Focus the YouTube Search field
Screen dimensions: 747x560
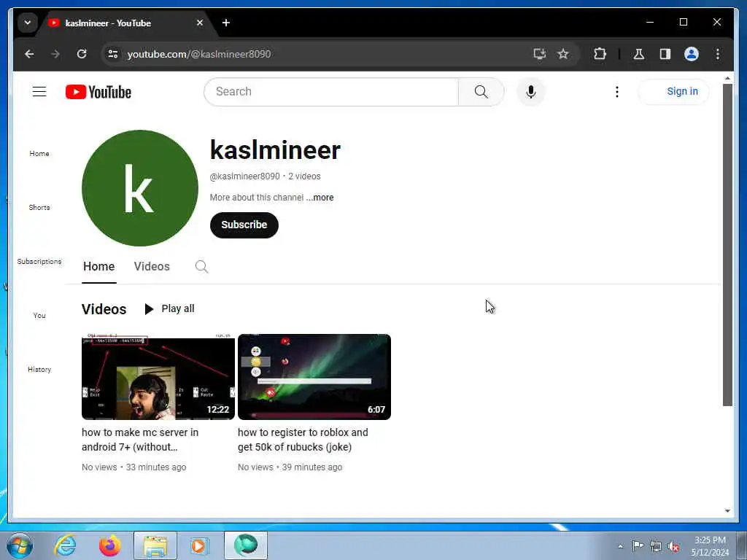[331, 91]
